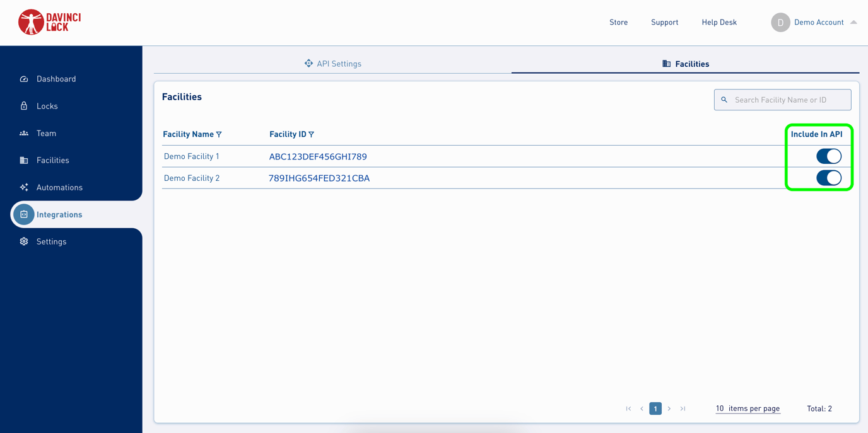Click the Integrations icon in the sidebar
This screenshot has height=433, width=868.
23,214
